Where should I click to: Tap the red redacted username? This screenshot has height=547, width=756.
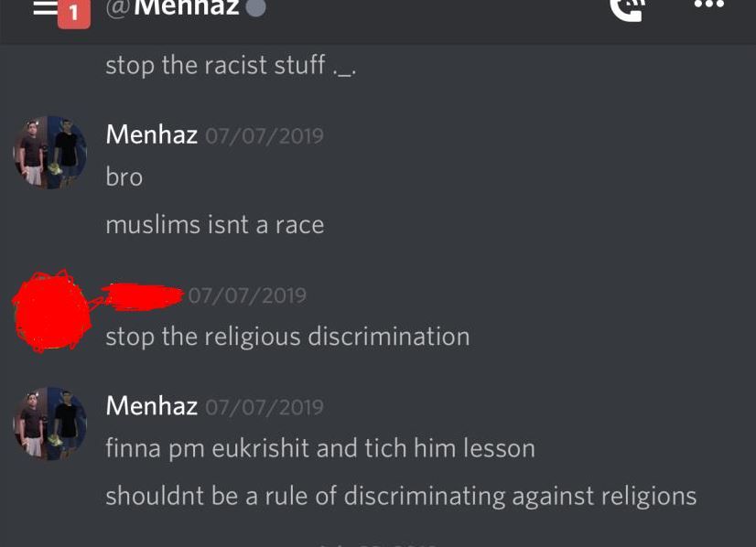click(x=142, y=296)
